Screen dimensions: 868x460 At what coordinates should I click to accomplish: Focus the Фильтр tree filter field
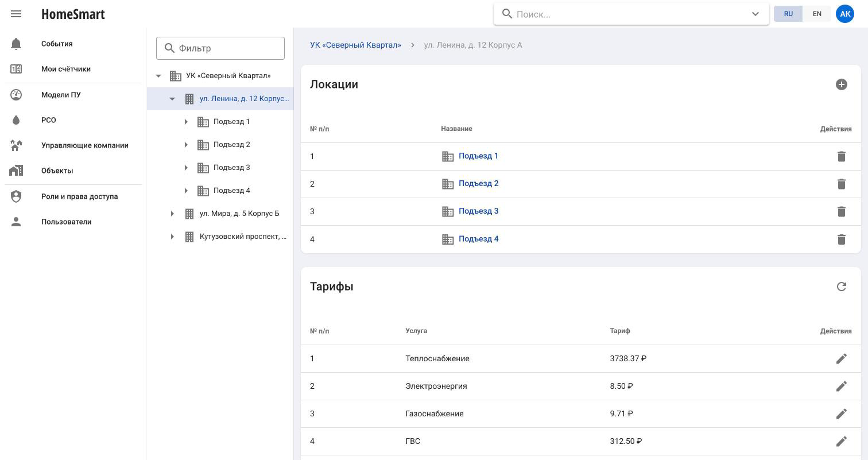[x=220, y=48]
